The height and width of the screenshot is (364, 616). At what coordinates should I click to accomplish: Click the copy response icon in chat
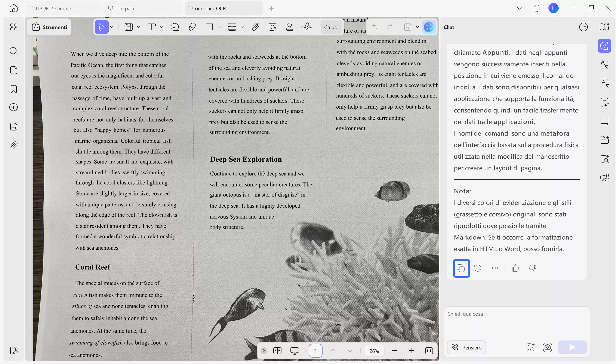461,268
